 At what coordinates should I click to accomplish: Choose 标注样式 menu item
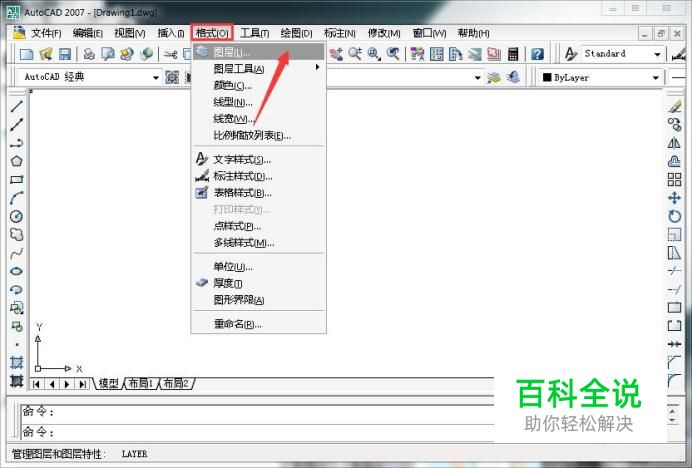point(259,176)
